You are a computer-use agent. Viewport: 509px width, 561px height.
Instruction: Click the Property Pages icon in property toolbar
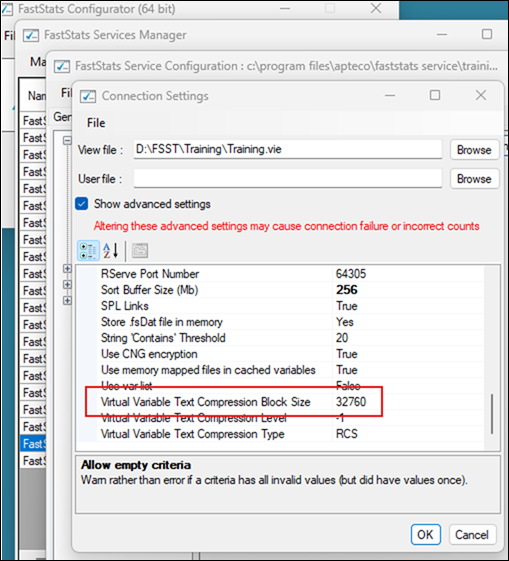tap(140, 250)
